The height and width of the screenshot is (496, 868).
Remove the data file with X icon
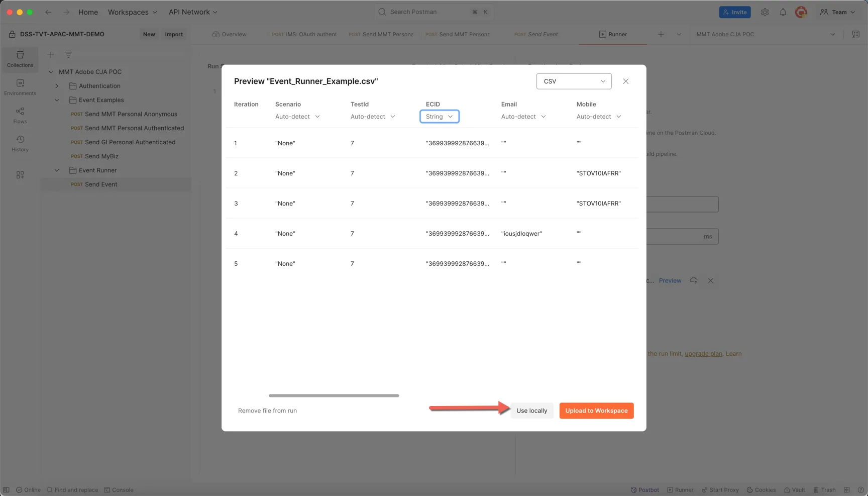pos(710,280)
